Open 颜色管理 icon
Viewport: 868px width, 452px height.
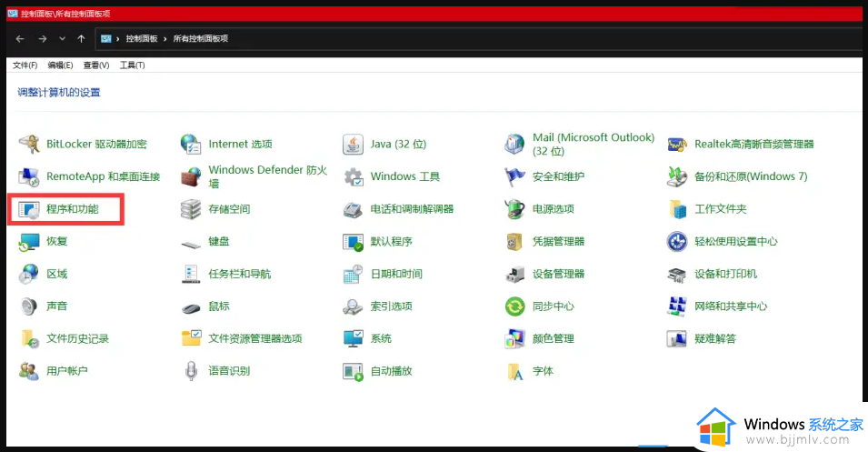[x=514, y=338]
